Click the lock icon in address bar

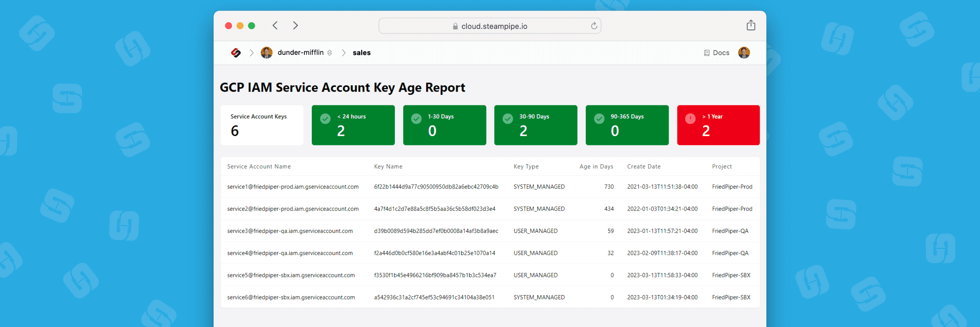click(x=455, y=26)
